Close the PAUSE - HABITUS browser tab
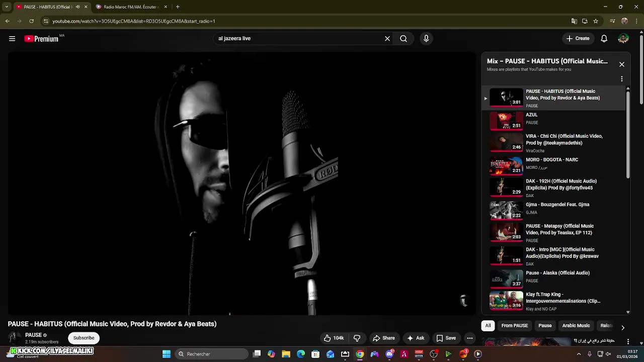The height and width of the screenshot is (362, 644). pyautogui.click(x=86, y=7)
